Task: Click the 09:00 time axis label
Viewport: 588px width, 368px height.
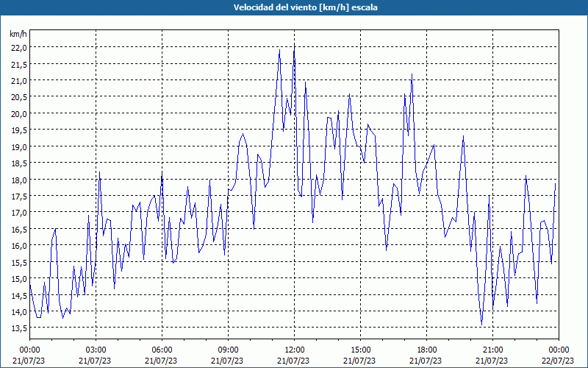Action: (x=228, y=350)
